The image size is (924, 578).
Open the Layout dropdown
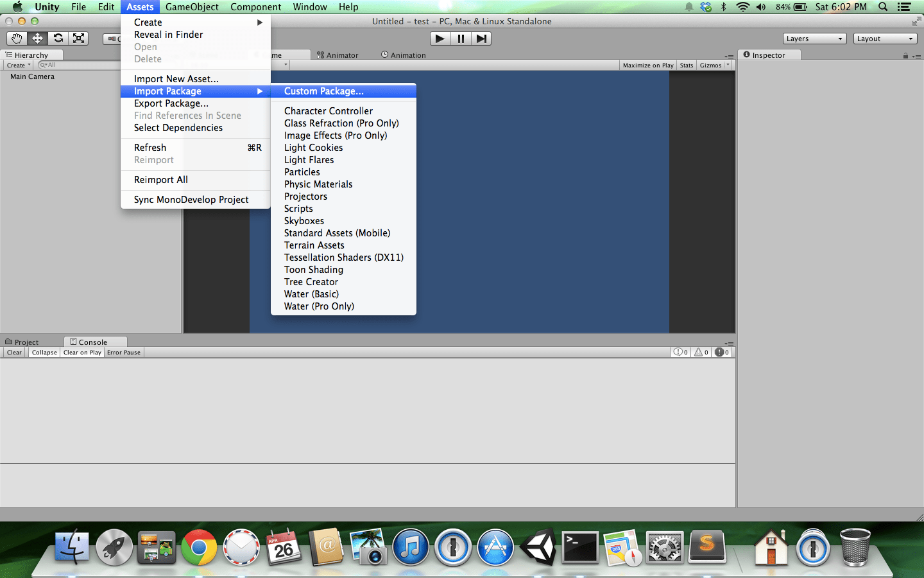(x=885, y=39)
